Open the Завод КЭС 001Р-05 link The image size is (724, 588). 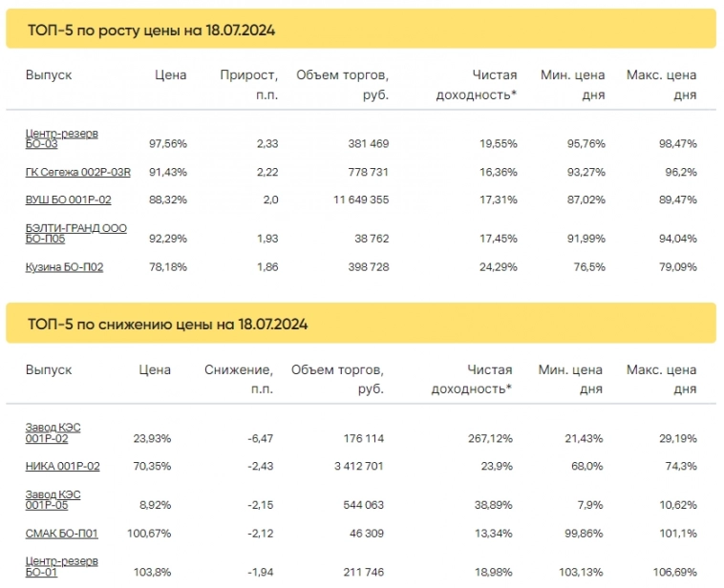(53, 499)
